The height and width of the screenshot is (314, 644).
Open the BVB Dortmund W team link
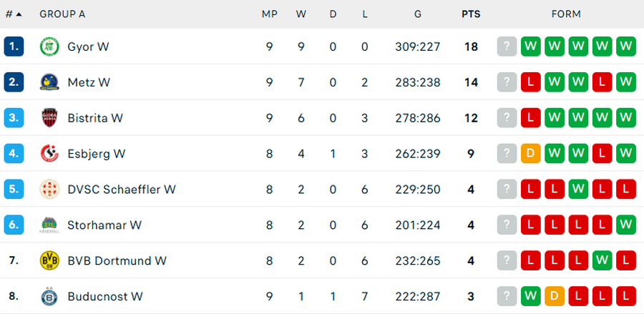117,261
